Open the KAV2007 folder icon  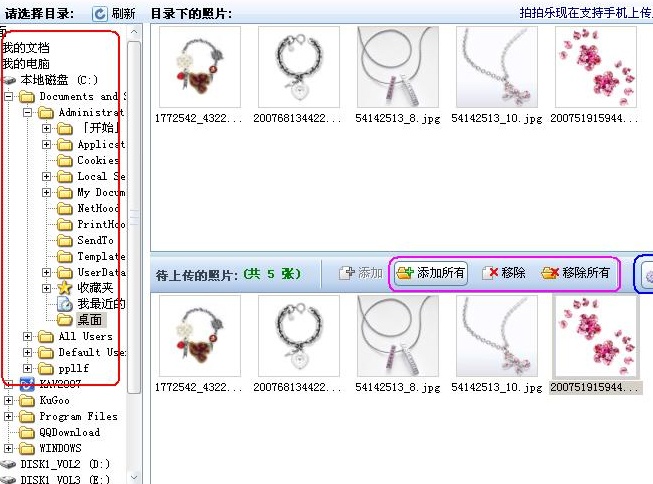[10, 384]
